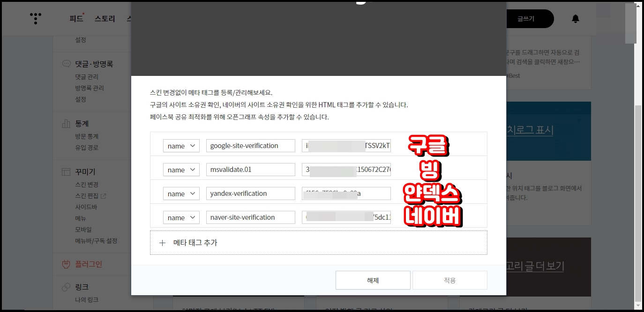Click the plus icon for 메타 태그 추가
This screenshot has width=644, height=312.
(x=163, y=243)
